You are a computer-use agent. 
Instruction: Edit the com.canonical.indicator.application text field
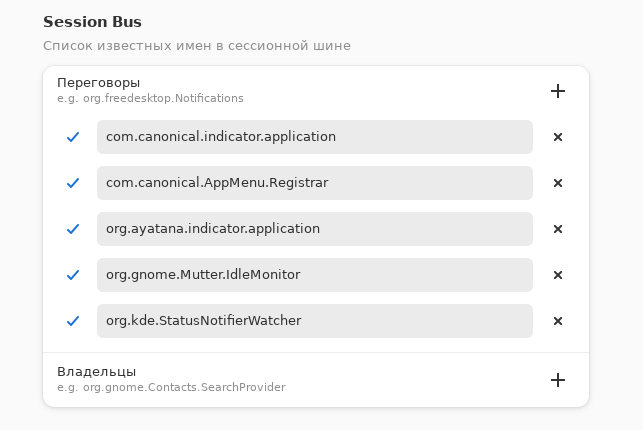click(x=314, y=137)
